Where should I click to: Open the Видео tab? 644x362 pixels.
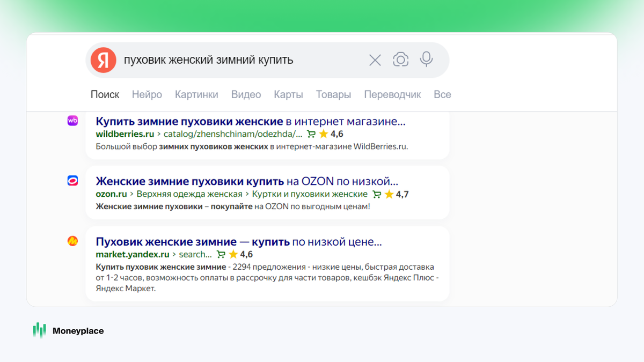[x=246, y=94]
